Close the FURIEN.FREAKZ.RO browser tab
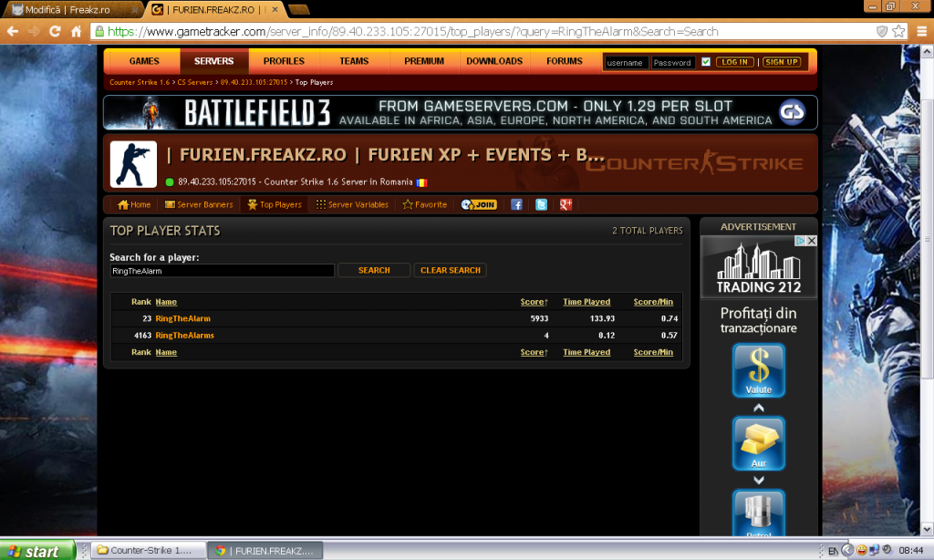The image size is (934, 560). coord(275,9)
